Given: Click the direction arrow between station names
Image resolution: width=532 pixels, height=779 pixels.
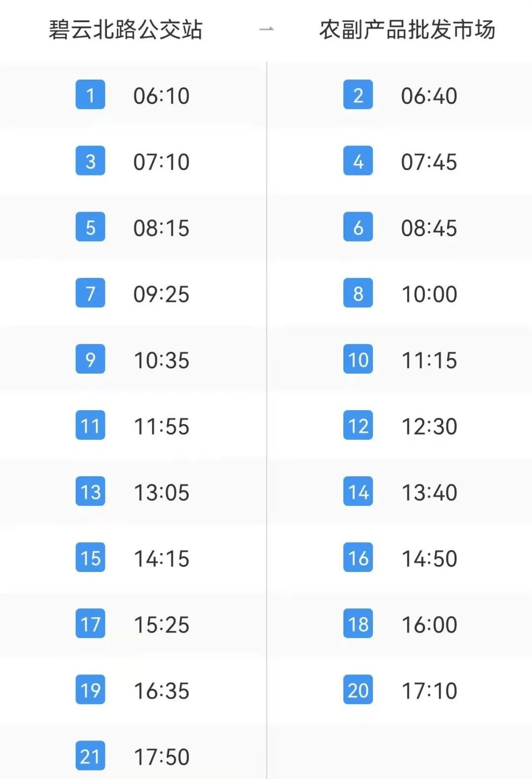Looking at the screenshot, I should 266,30.
